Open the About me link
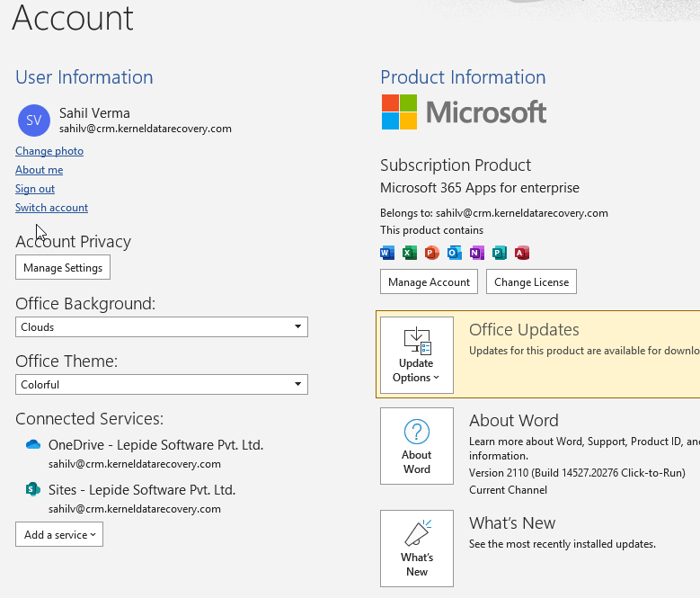The width and height of the screenshot is (700, 598). [39, 170]
